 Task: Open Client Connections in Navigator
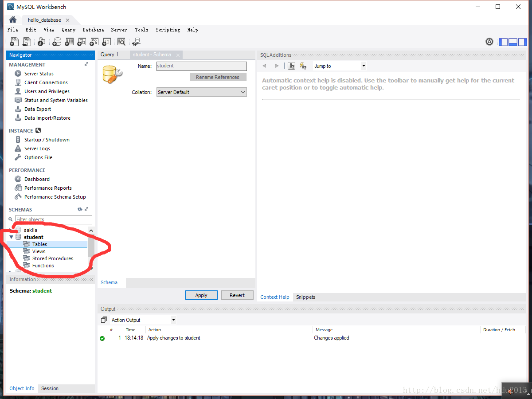click(x=46, y=82)
